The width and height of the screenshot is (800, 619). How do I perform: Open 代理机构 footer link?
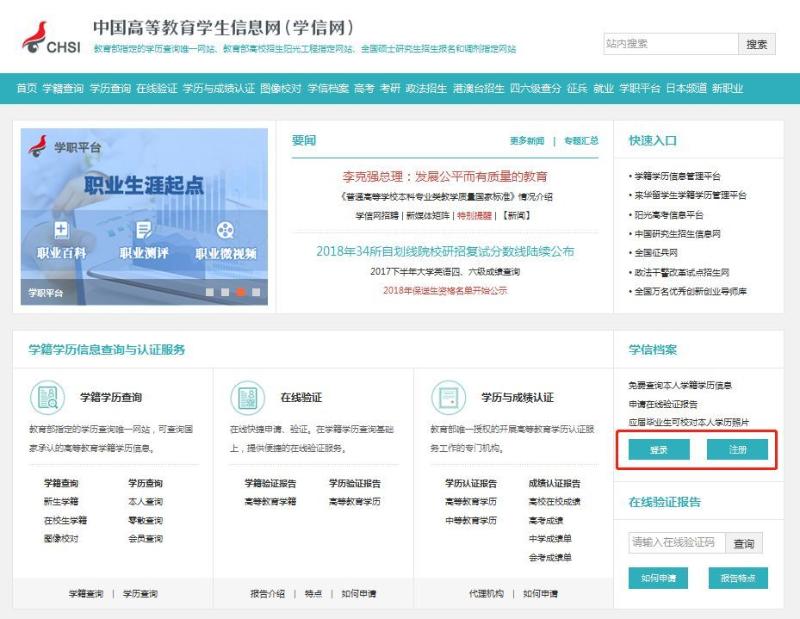tap(486, 593)
